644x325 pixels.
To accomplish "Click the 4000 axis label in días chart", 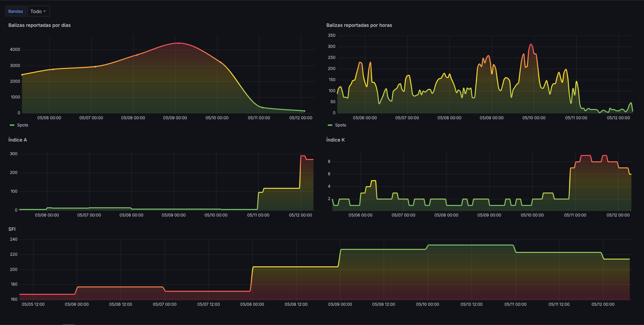I will pos(15,49).
